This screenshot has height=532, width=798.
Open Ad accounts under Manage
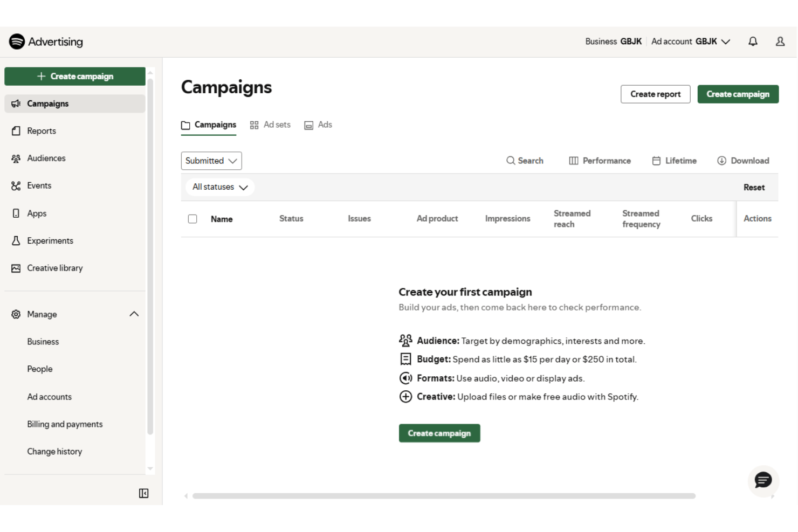coord(49,397)
